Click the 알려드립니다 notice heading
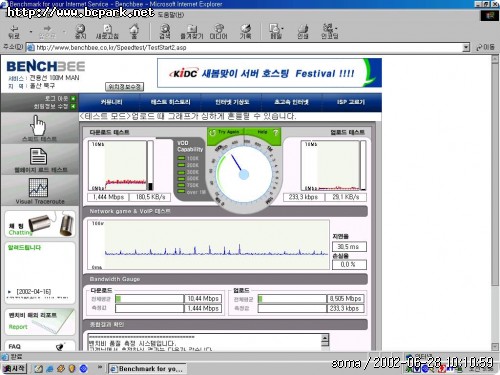500x375 pixels. coord(24,247)
